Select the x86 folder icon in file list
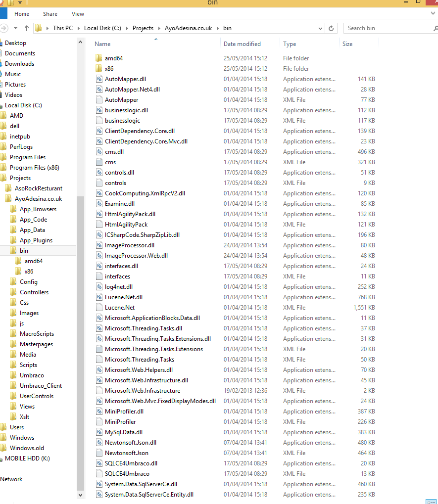438x504 pixels. (x=99, y=68)
